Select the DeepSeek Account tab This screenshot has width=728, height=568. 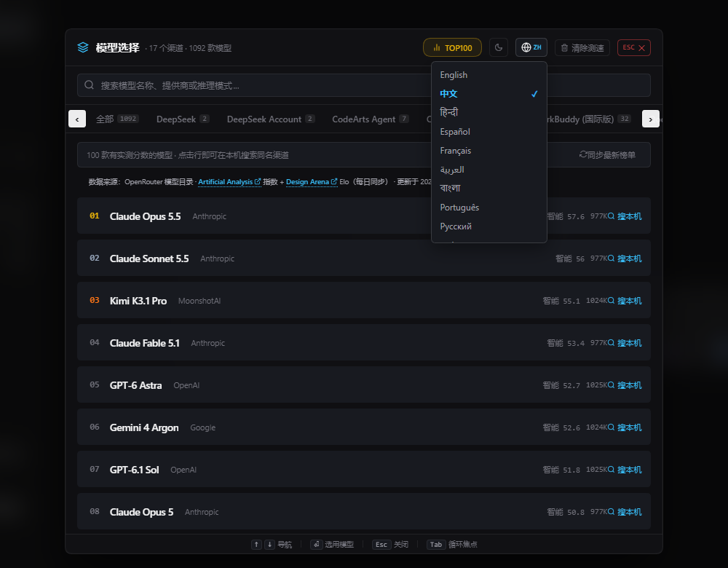[x=271, y=119]
